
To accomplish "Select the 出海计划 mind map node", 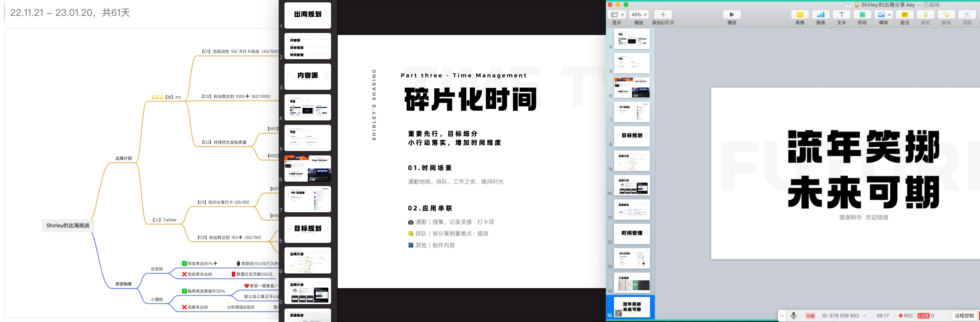I will point(124,158).
